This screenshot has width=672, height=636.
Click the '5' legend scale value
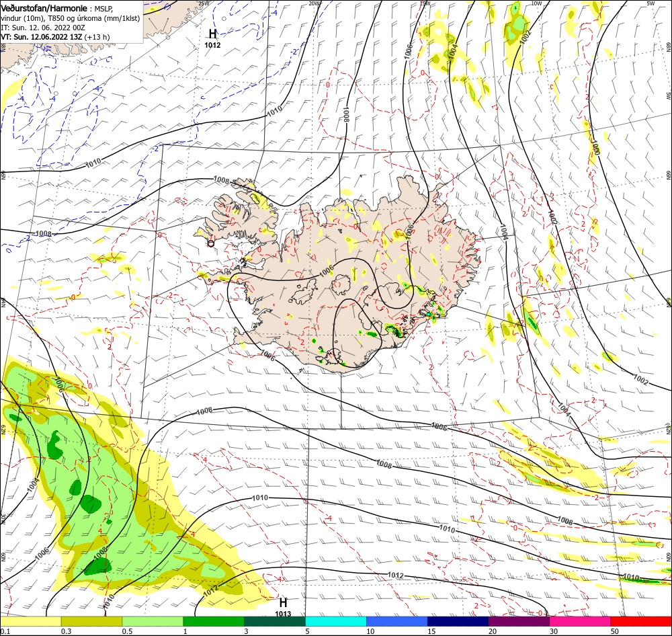[308, 631]
